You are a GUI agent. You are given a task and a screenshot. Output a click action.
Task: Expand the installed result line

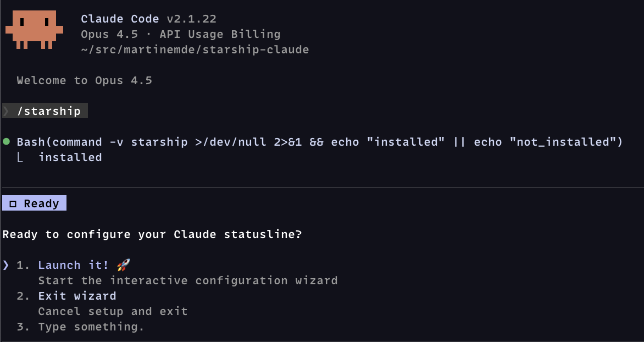pyautogui.click(x=70, y=157)
